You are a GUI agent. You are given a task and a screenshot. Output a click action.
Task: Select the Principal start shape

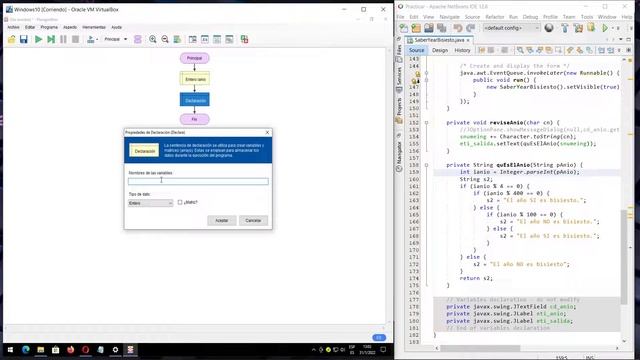tap(195, 58)
